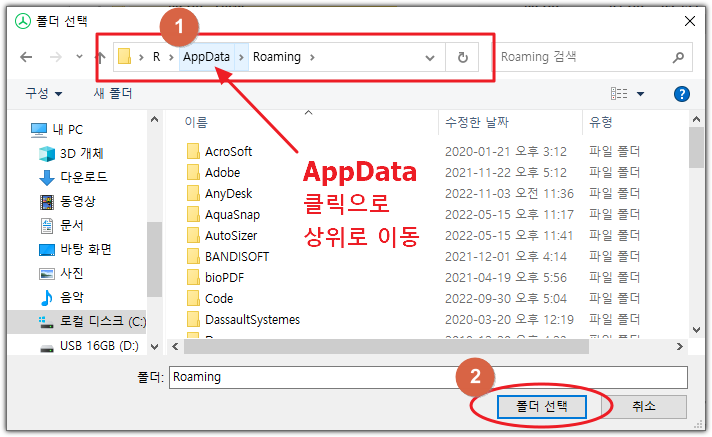This screenshot has width=712, height=437.
Task: Go back with the left arrow button
Action: tap(26, 57)
